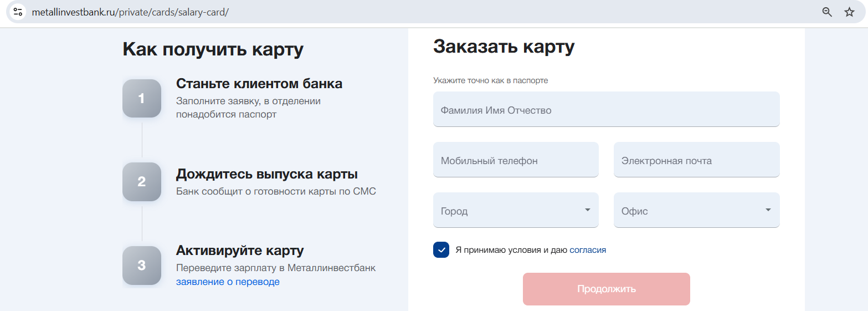Open the zoom magnifier icon in address bar
The height and width of the screenshot is (311, 868).
pos(827,12)
